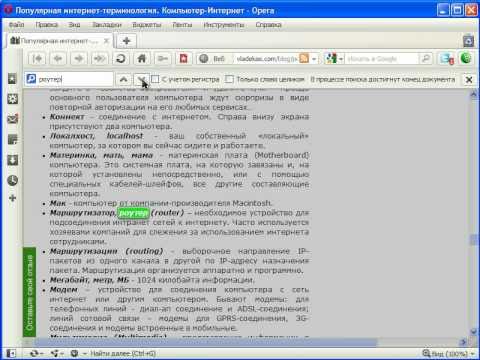Click the Rewind navigation button
The width and height of the screenshot is (480, 360).
37,59
